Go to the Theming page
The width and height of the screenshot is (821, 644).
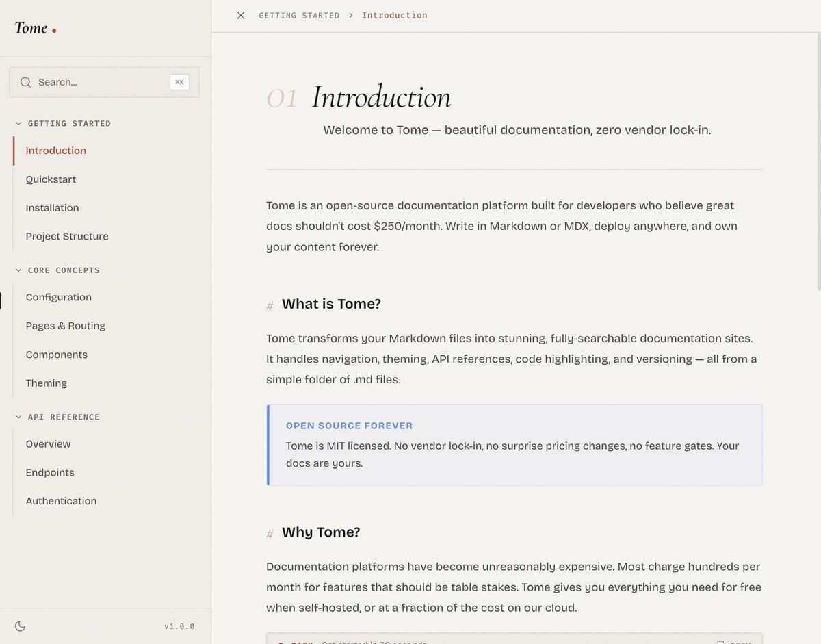[x=47, y=383]
